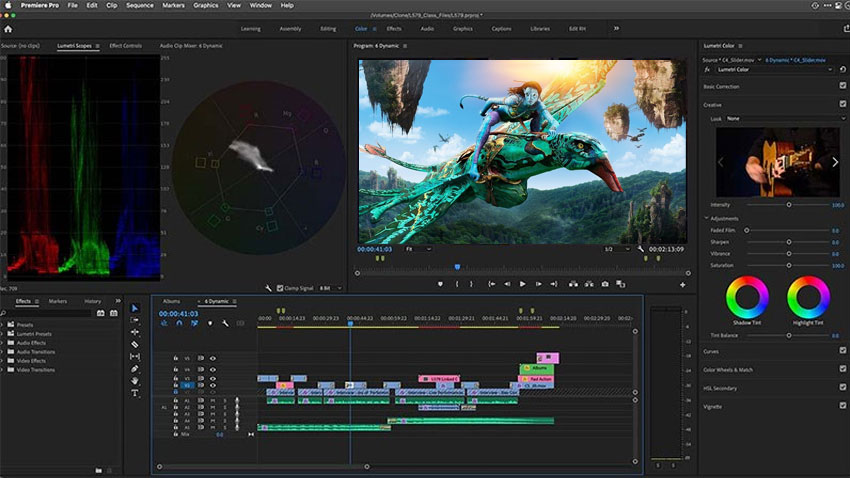Viewport: 850px width, 478px height.
Task: Add marker in Program monitor
Action: point(440,284)
